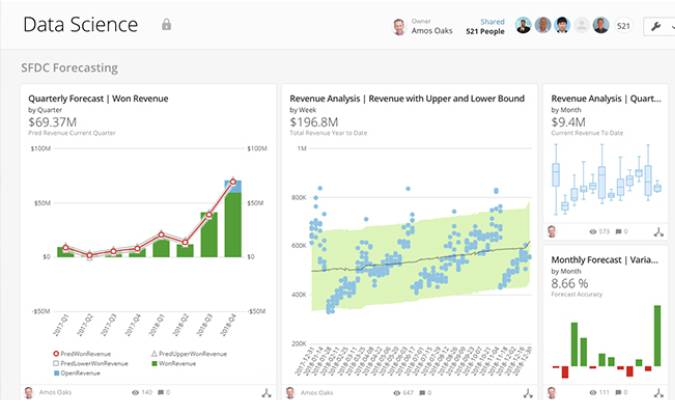Click owner avatar on Monthly Forecast card footer

tap(551, 393)
